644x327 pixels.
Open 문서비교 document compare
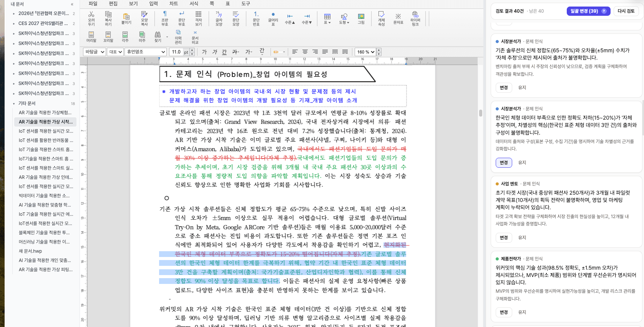coord(195,37)
